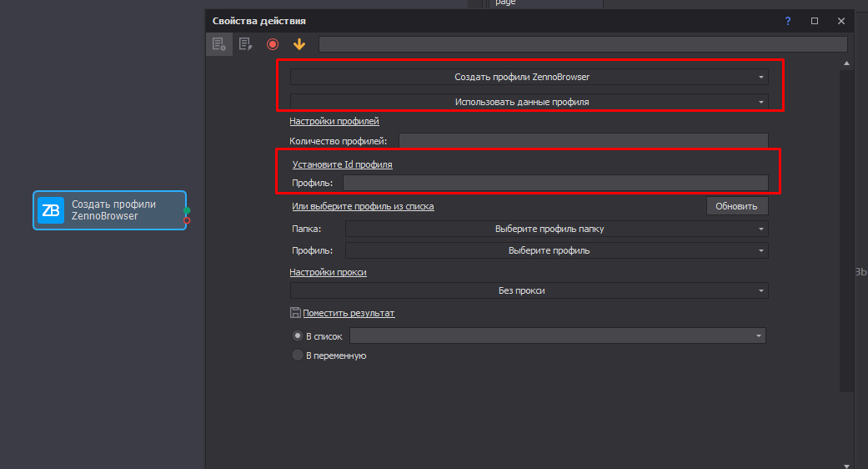Click the Поместить результат link
868x469 pixels.
[349, 313]
